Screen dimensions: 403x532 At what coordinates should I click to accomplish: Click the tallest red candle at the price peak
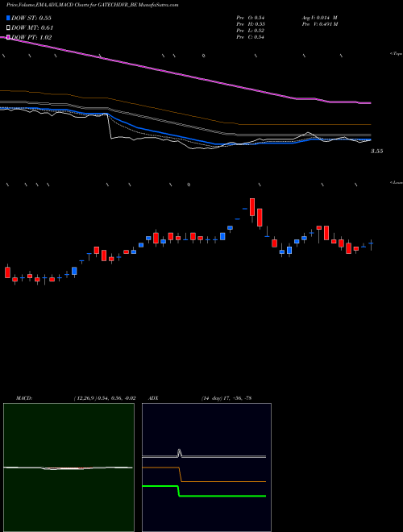(x=252, y=207)
